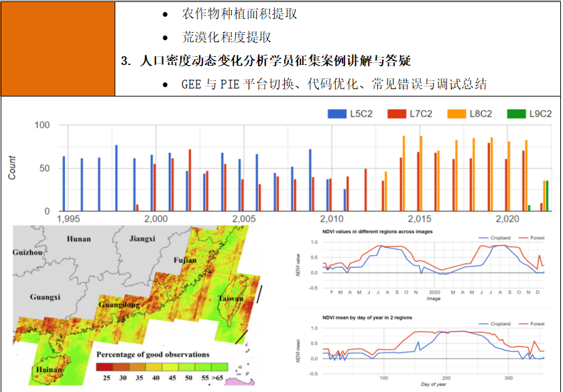Click the Jiangxi label on map

(x=142, y=239)
